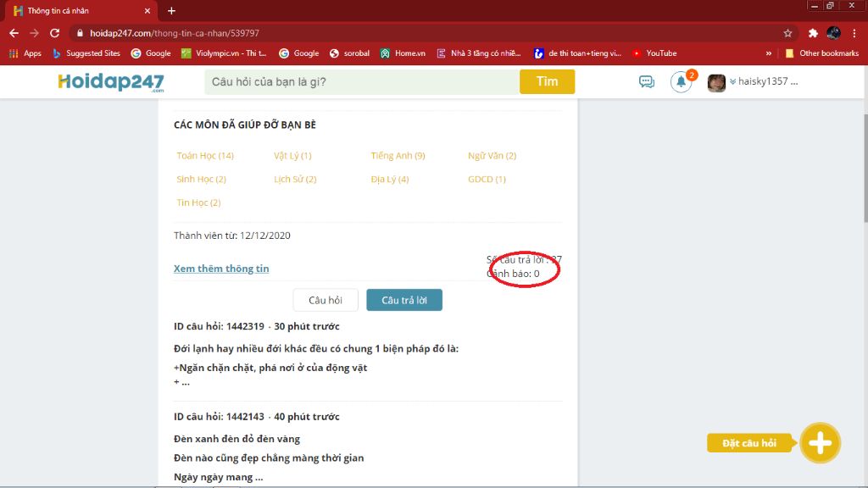Open Tiếng Anh (9) subject
The width and height of the screenshot is (868, 488).
[398, 156]
